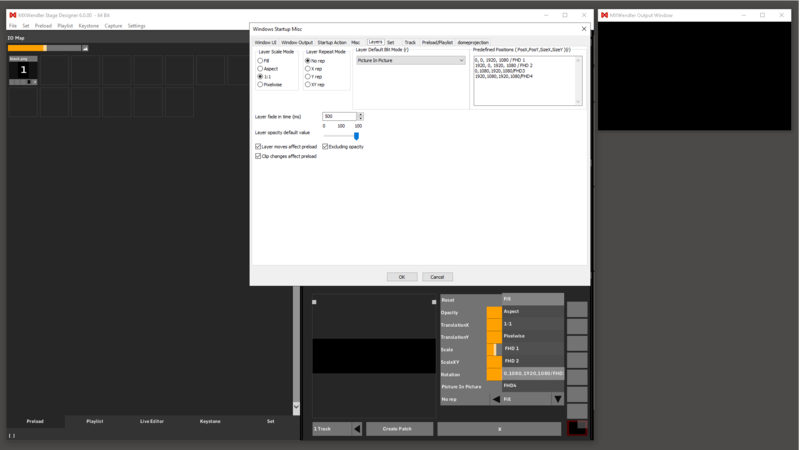Image resolution: width=800 pixels, height=450 pixels.
Task: Select the XY rep repeat mode
Action: pyautogui.click(x=308, y=85)
